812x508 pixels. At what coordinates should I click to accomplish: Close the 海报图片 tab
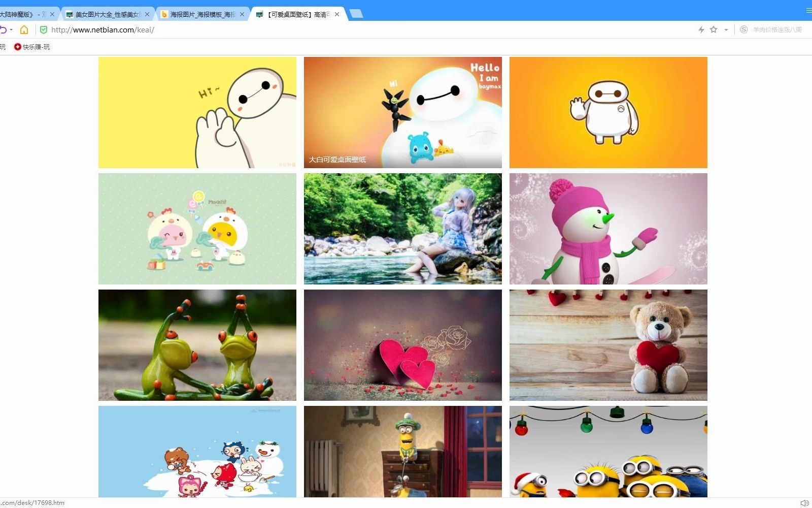(242, 14)
